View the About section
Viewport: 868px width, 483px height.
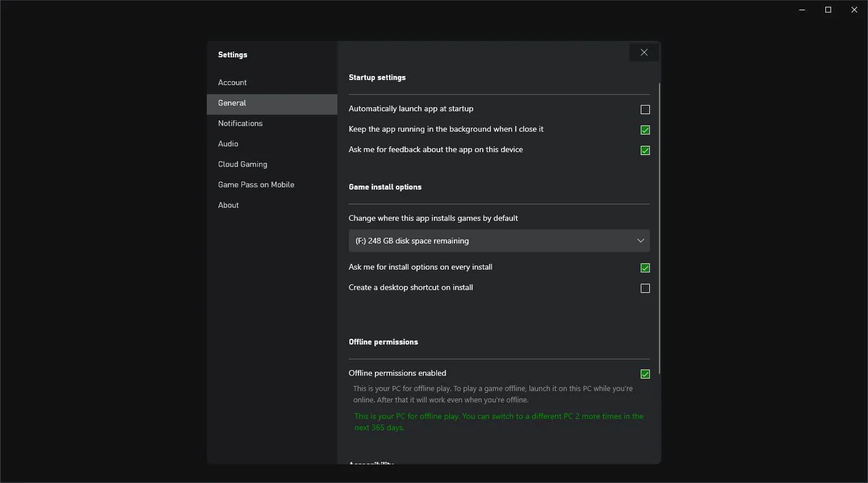tap(228, 205)
